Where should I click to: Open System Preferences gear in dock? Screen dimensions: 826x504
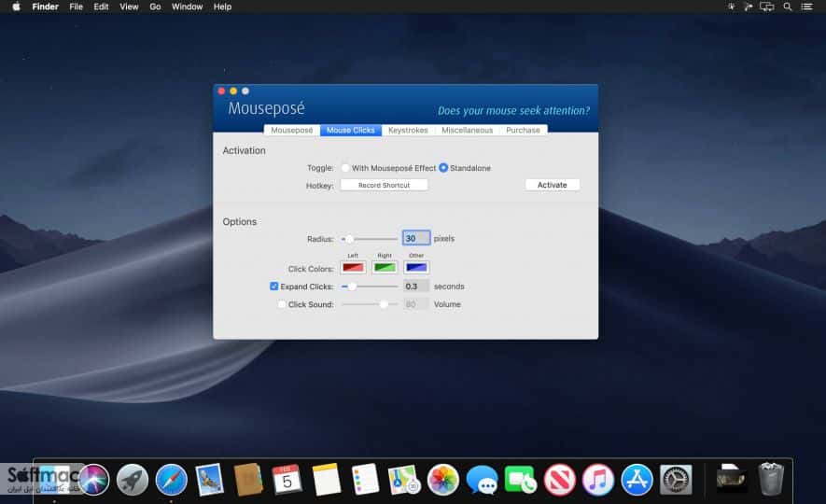676,480
